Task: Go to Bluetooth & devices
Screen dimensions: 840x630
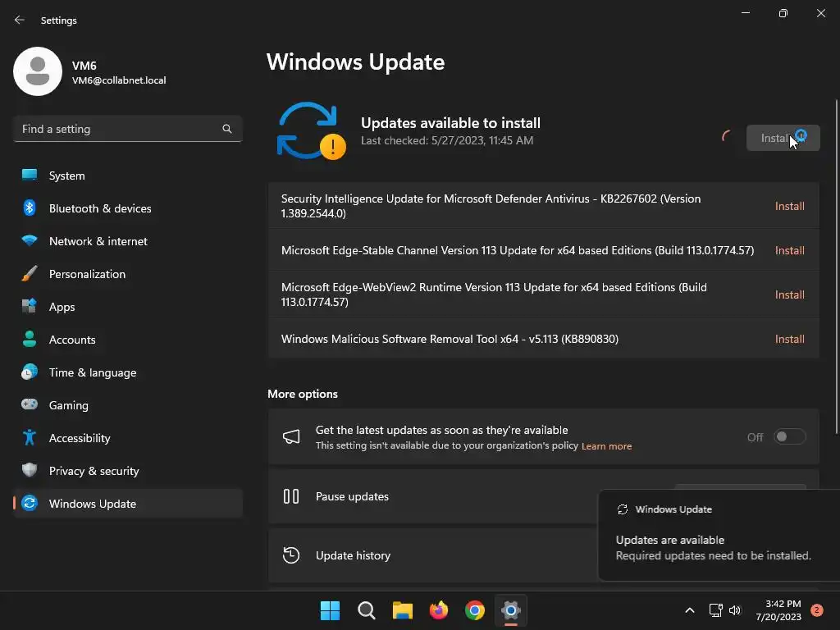Action: pos(128,208)
